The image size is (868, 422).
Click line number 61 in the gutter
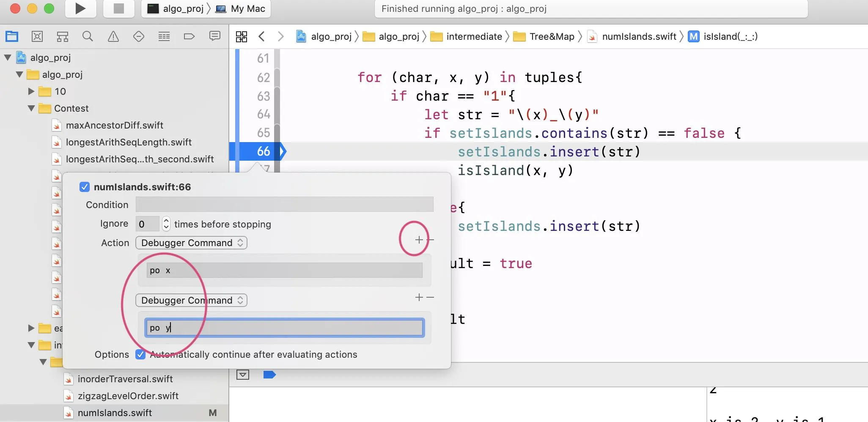point(263,58)
